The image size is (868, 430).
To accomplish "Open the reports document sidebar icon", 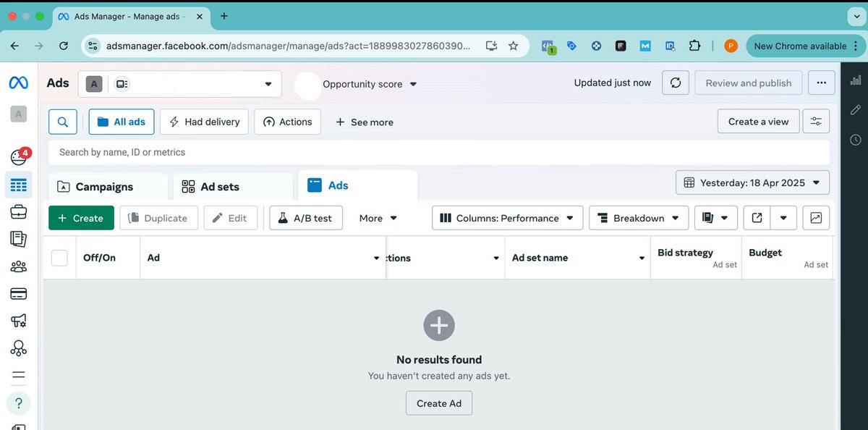I will tap(19, 239).
